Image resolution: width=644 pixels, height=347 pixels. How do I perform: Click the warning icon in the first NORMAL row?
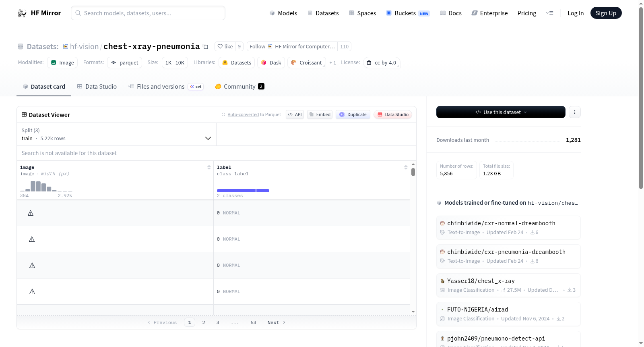[31, 213]
